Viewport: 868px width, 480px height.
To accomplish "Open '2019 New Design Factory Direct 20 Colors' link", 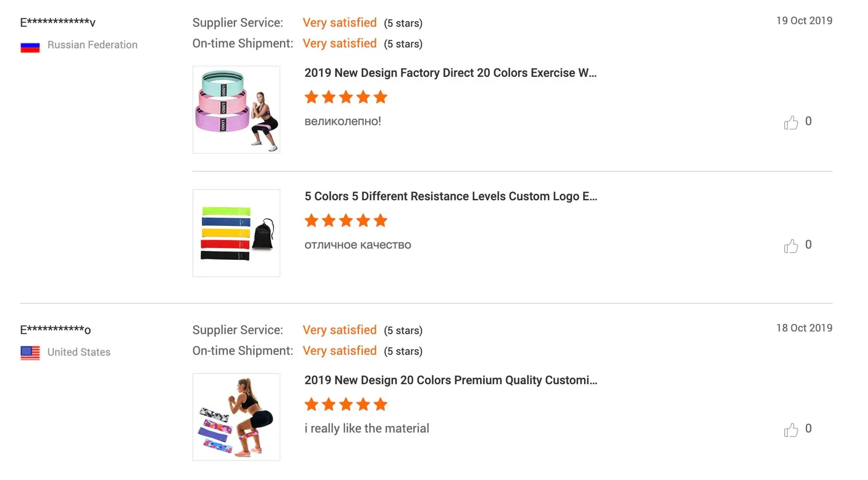I will pos(450,73).
